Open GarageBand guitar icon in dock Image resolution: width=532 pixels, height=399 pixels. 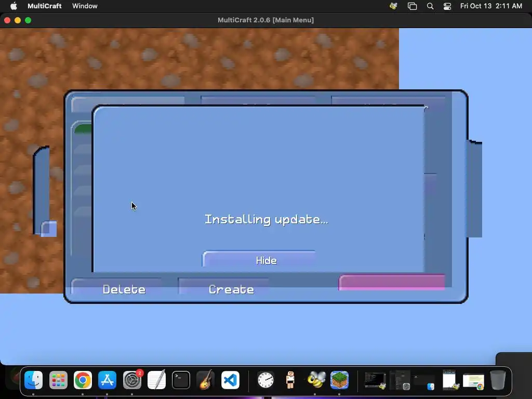tap(206, 380)
